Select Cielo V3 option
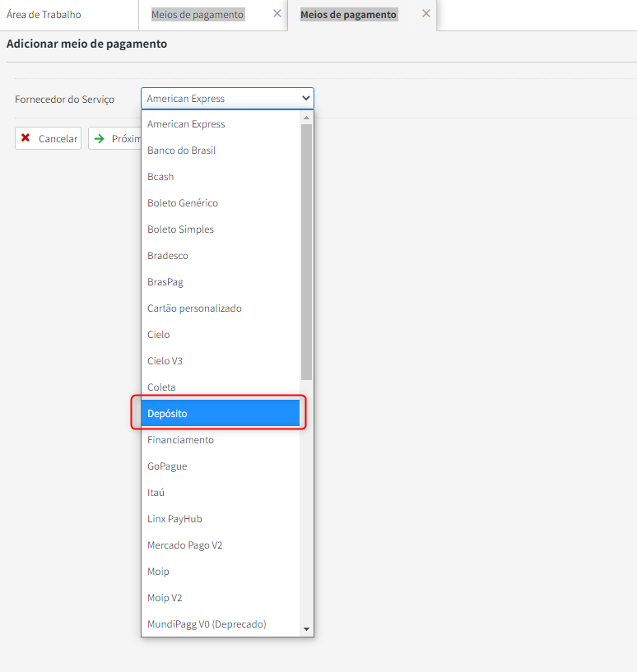This screenshot has height=672, width=637. point(221,361)
